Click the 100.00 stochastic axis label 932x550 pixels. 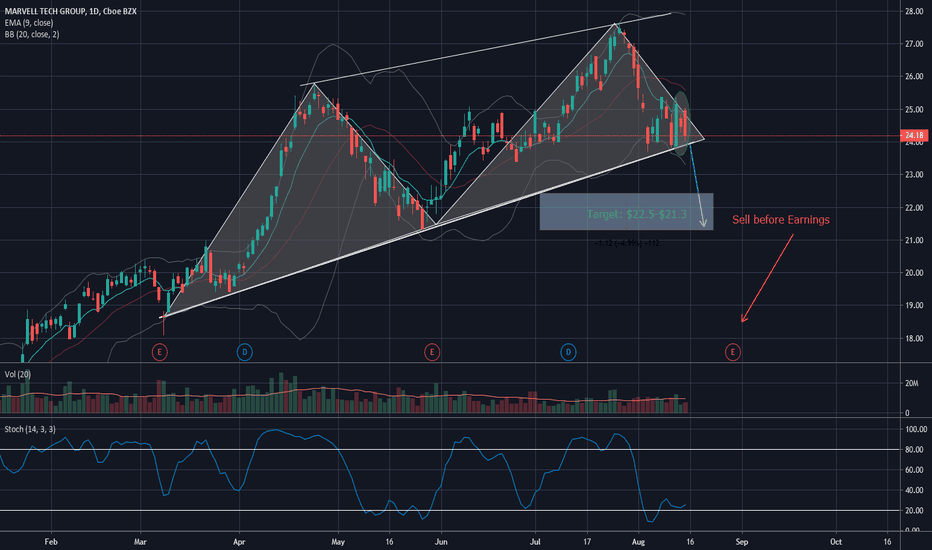(916, 429)
